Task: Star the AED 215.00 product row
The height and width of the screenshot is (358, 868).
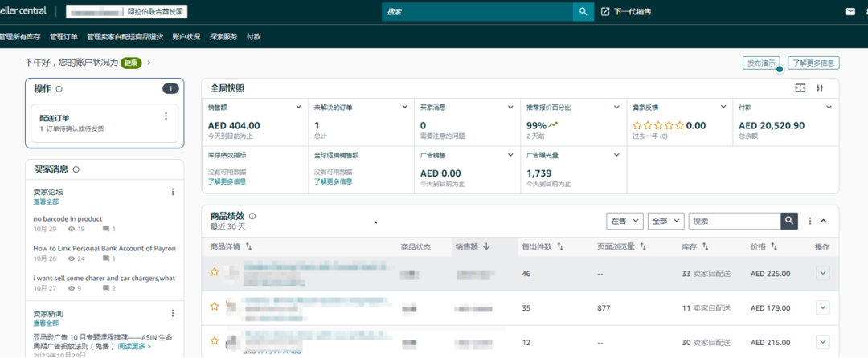Action: point(215,340)
